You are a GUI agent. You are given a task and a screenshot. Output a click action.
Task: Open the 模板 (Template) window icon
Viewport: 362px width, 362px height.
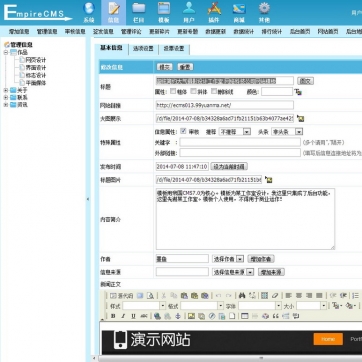[164, 8]
